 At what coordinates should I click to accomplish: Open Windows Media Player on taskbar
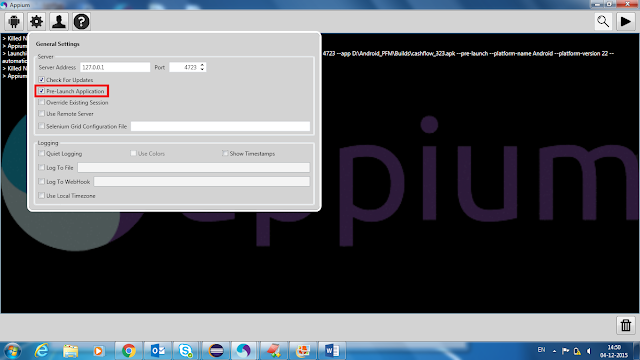(x=98, y=351)
